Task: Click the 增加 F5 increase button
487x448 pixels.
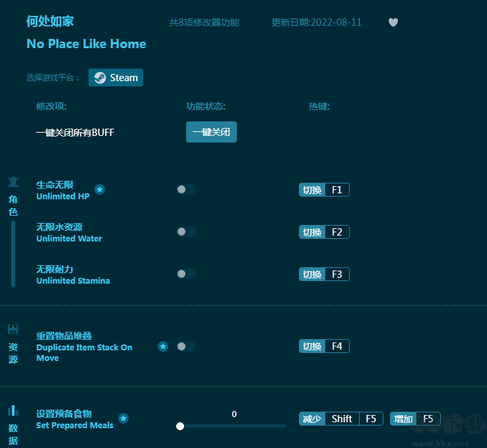Action: coord(415,419)
